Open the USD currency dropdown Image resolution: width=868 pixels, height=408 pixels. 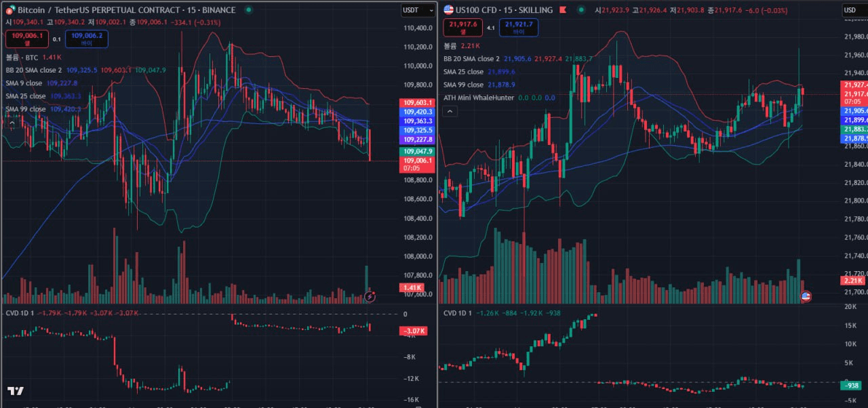[x=853, y=9]
